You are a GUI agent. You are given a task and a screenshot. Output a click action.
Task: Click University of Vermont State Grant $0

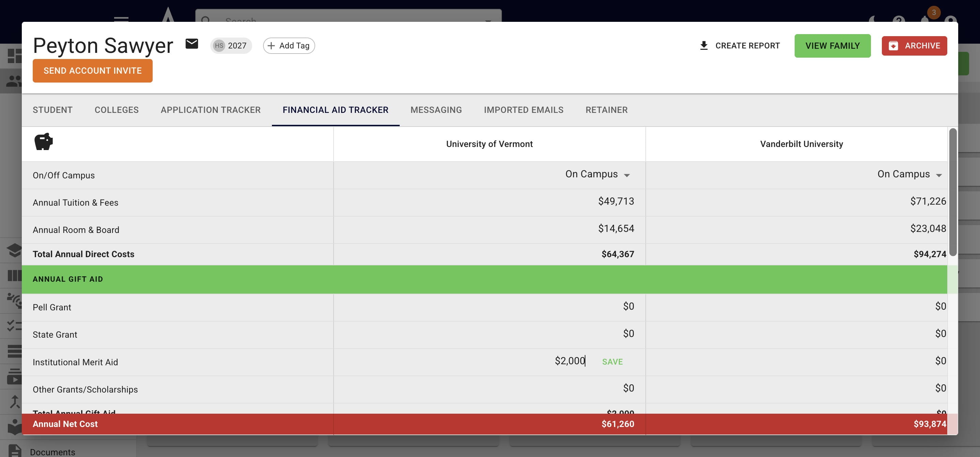click(628, 334)
